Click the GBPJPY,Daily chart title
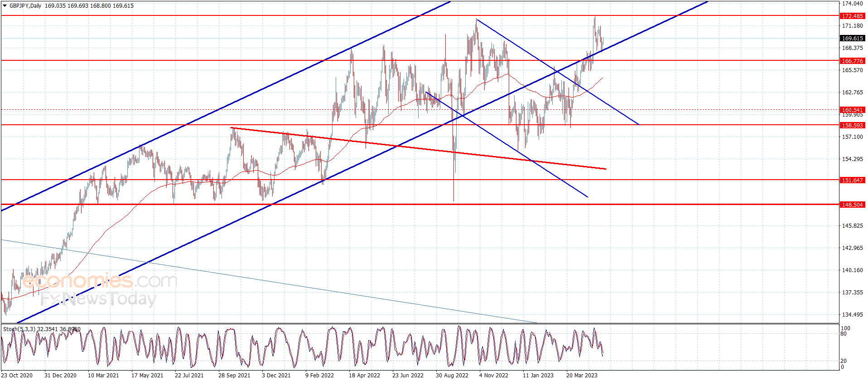The width and height of the screenshot is (868, 381). pos(25,6)
